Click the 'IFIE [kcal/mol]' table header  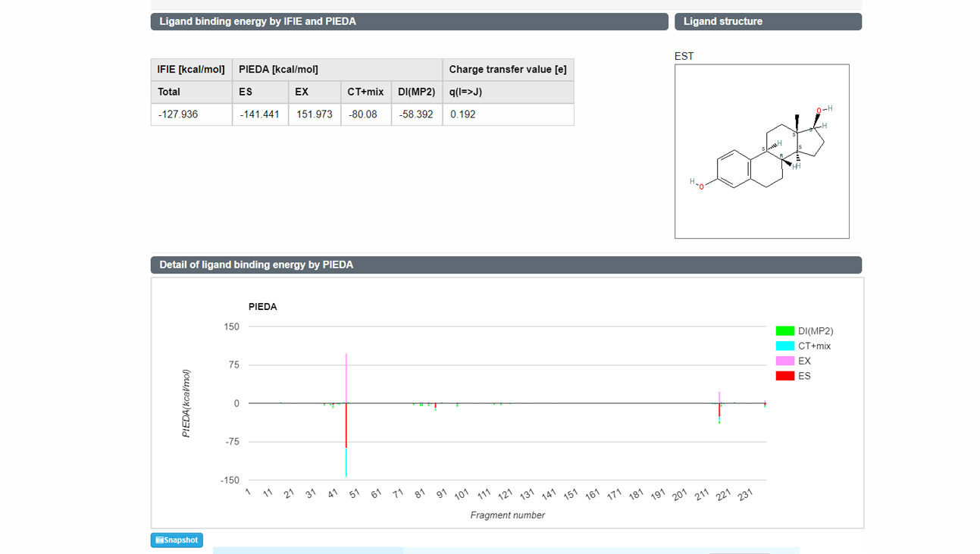pos(192,70)
